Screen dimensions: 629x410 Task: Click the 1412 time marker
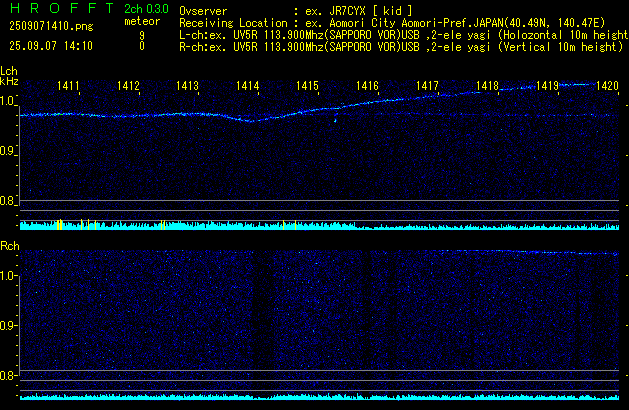point(128,86)
